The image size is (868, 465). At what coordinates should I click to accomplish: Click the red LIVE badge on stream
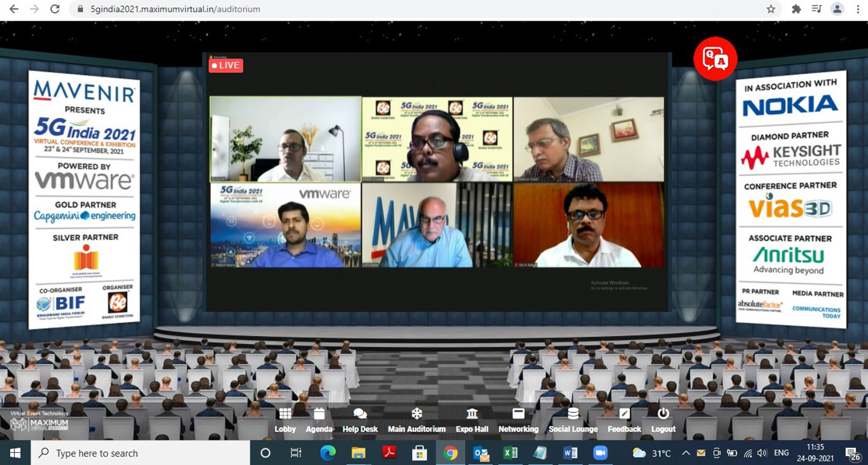[x=225, y=65]
